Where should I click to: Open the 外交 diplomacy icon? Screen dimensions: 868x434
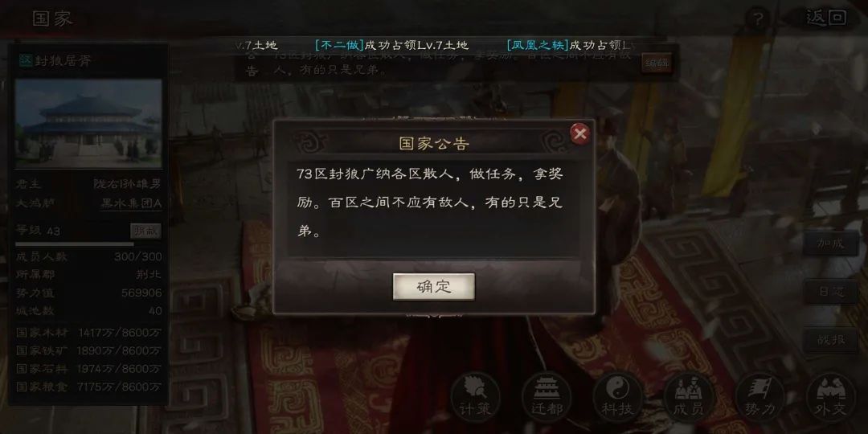[832, 397]
